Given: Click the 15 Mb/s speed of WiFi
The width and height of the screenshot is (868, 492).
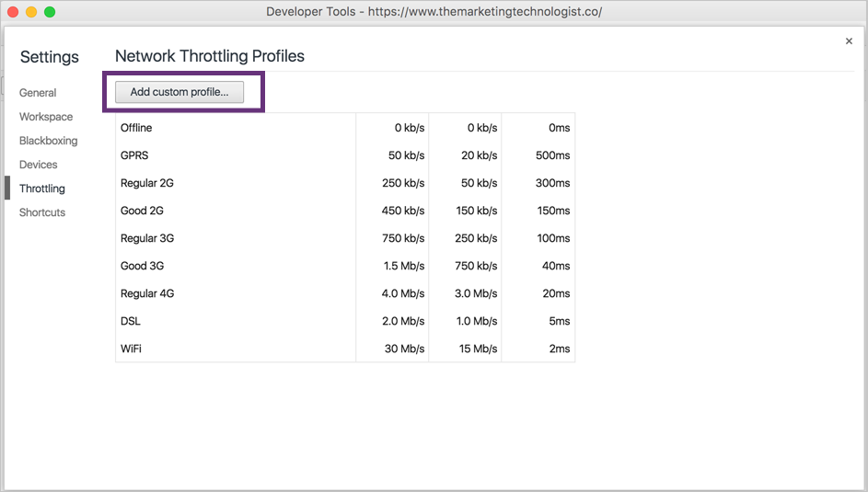Looking at the screenshot, I should click(479, 349).
